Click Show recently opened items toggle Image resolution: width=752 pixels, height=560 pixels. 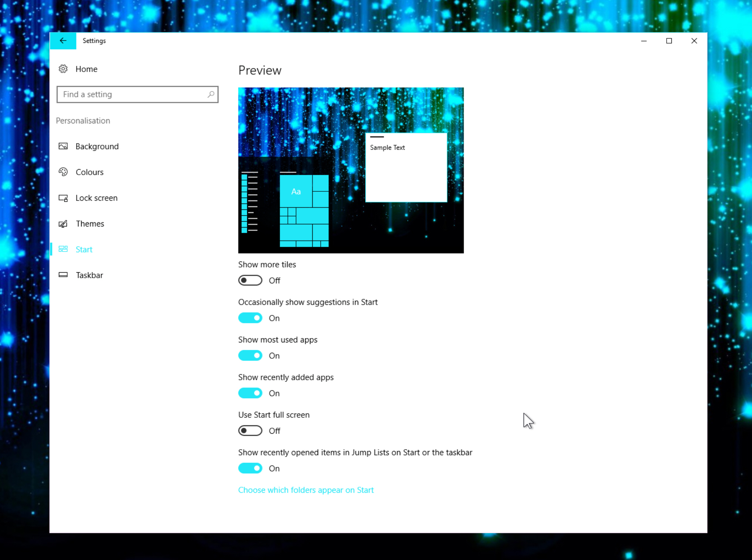(x=249, y=468)
